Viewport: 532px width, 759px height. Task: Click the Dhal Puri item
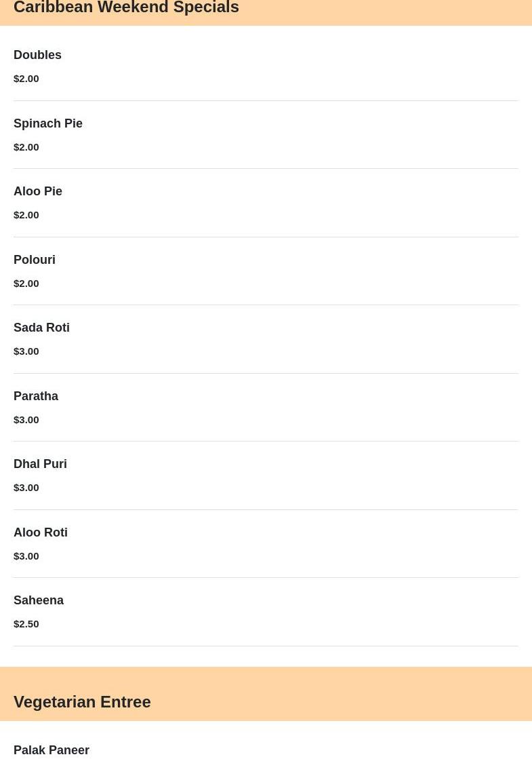[40, 464]
